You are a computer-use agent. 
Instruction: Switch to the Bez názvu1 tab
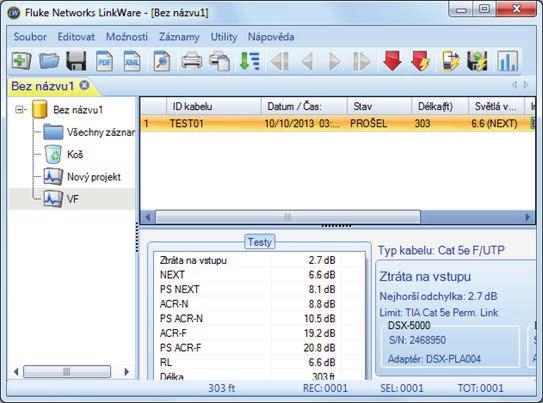tap(43, 86)
